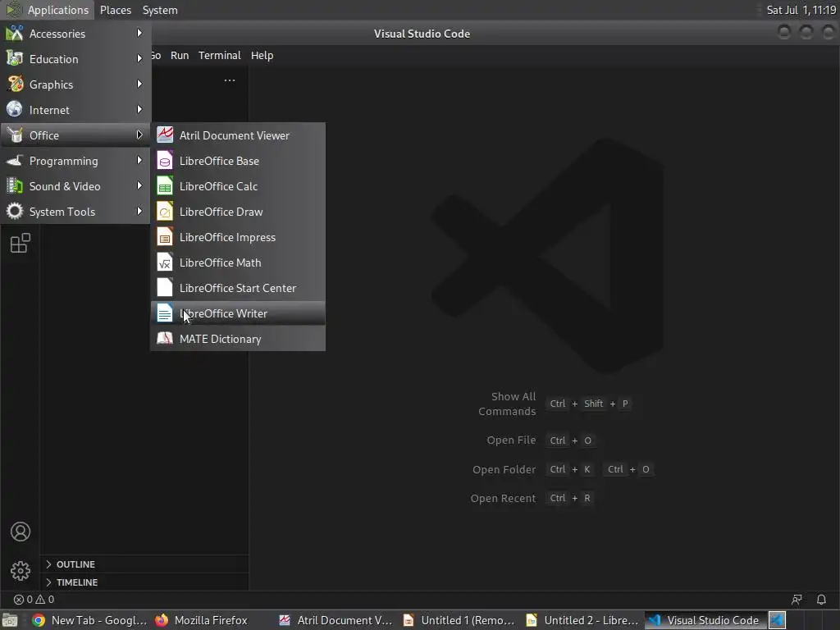
Task: Open LibreOffice Start Center
Action: pyautogui.click(x=238, y=288)
